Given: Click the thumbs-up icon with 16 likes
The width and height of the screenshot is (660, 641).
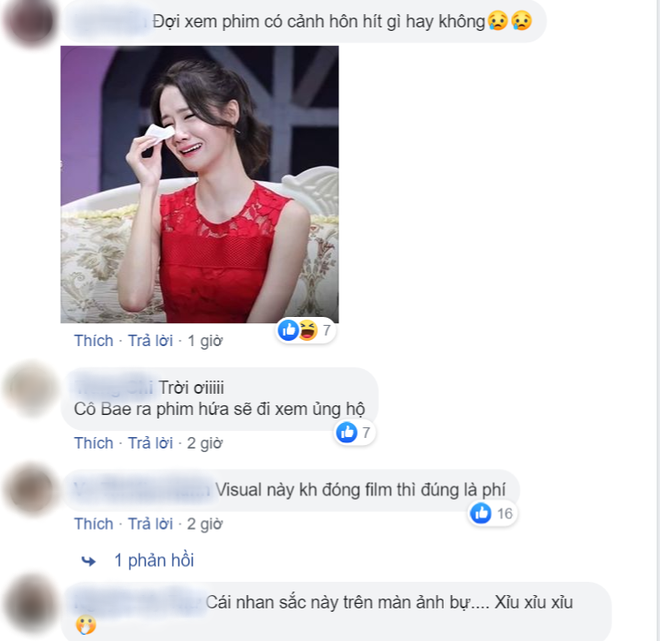Looking at the screenshot, I should [481, 513].
